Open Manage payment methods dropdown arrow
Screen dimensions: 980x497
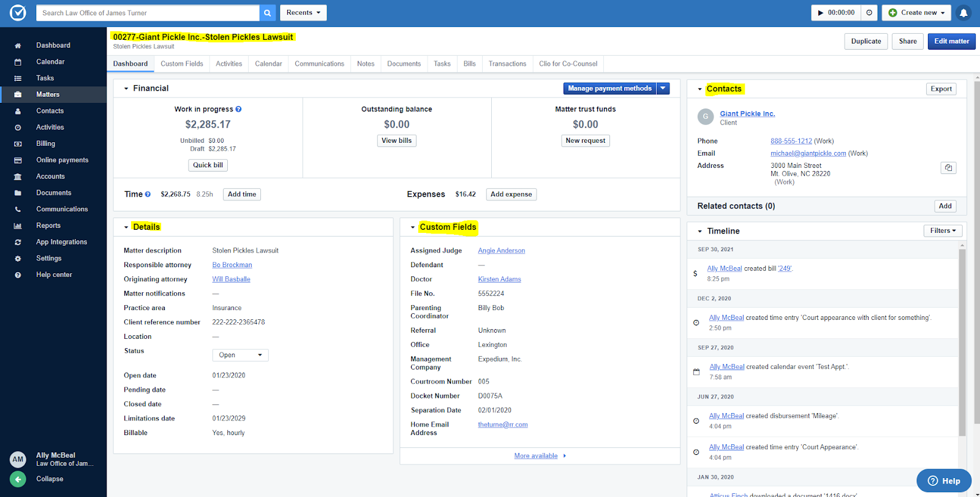tap(663, 88)
